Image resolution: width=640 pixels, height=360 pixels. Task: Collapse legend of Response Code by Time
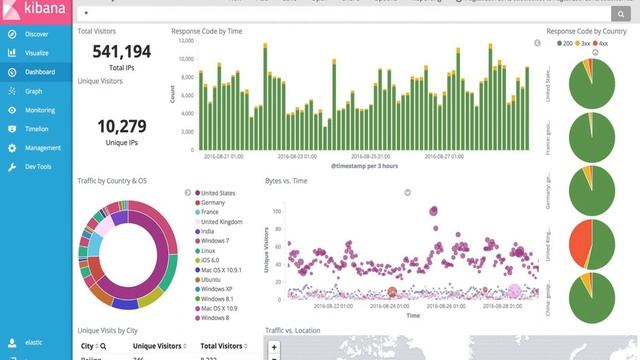537,43
